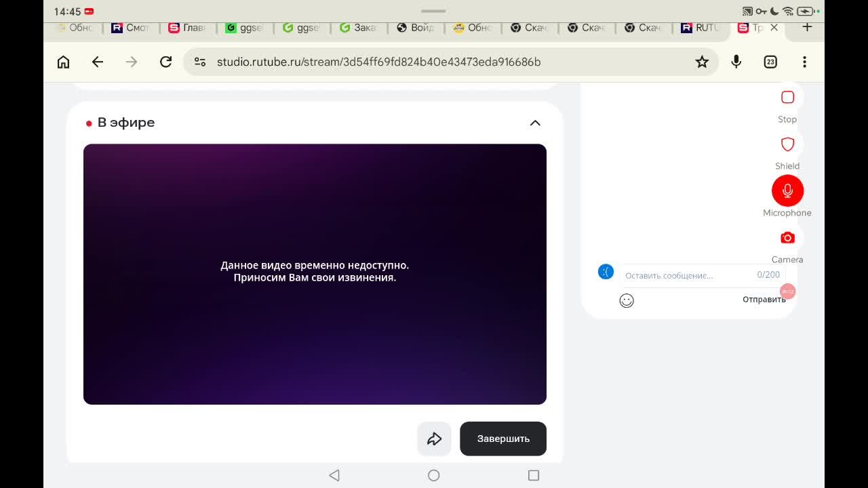Switch to the Зака browser tab
Screen dimensions: 868x488
[x=358, y=28]
